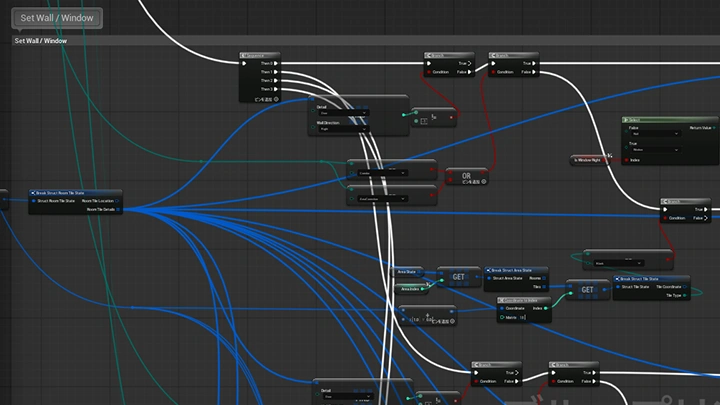
Task: Click False pin on first Branch after Sequence
Action: pos(469,72)
